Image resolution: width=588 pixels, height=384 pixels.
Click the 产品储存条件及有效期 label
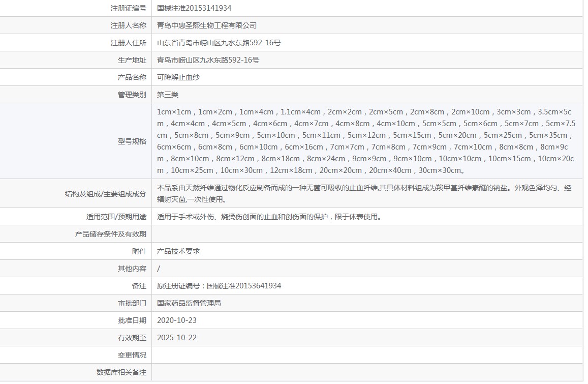click(x=111, y=234)
